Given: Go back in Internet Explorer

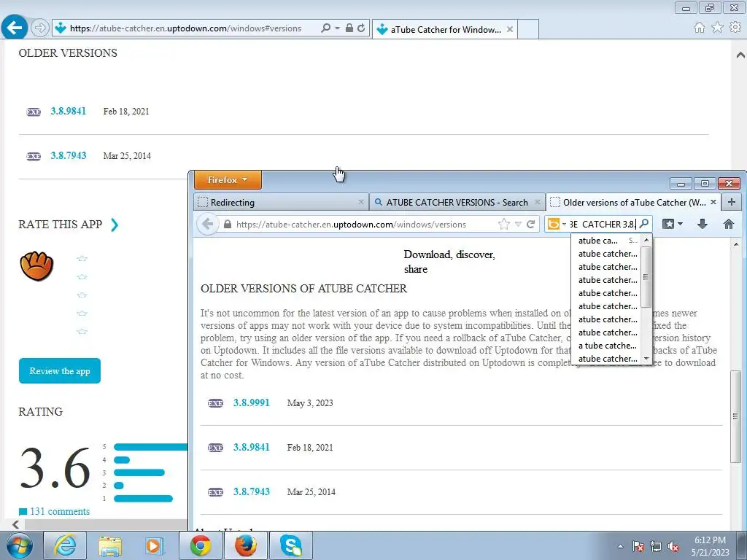Looking at the screenshot, I should [14, 28].
